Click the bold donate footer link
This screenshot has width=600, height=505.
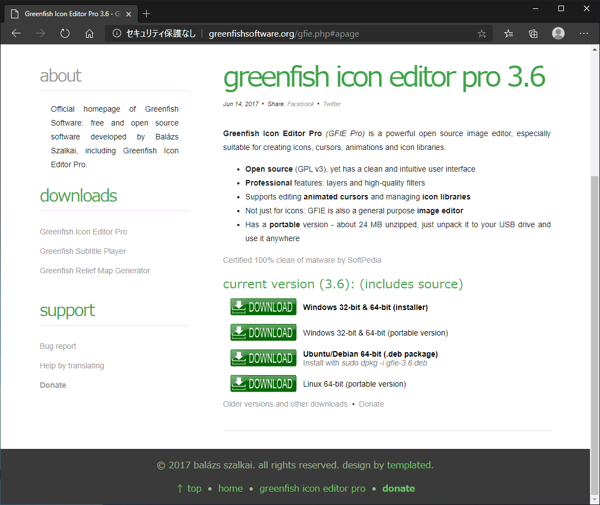coord(398,489)
